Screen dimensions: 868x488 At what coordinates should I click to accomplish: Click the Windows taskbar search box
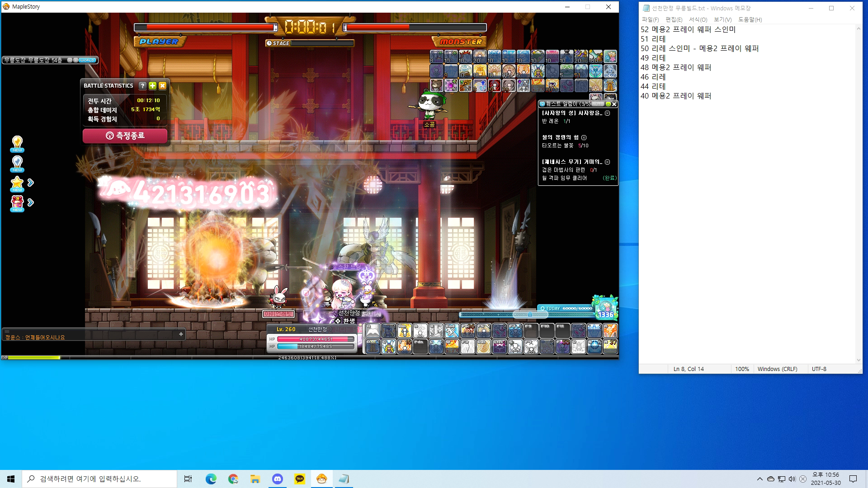pyautogui.click(x=99, y=479)
